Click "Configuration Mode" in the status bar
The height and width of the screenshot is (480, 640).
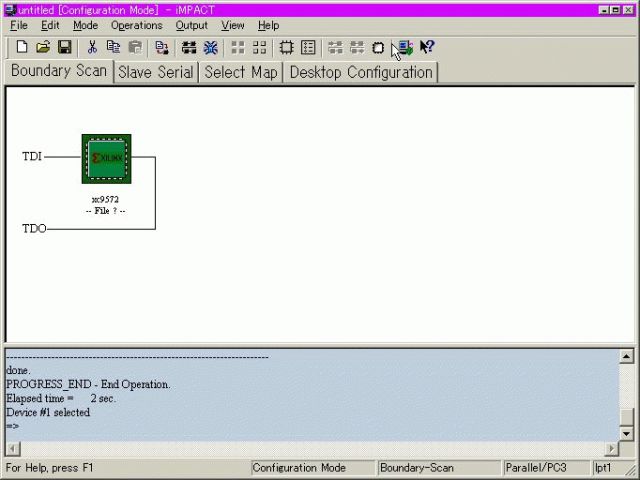(x=299, y=468)
